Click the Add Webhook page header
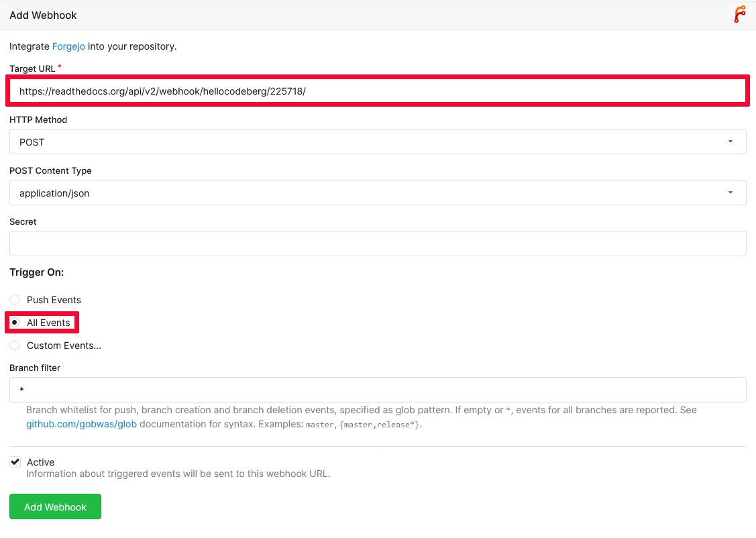The height and width of the screenshot is (538, 756). [x=43, y=15]
